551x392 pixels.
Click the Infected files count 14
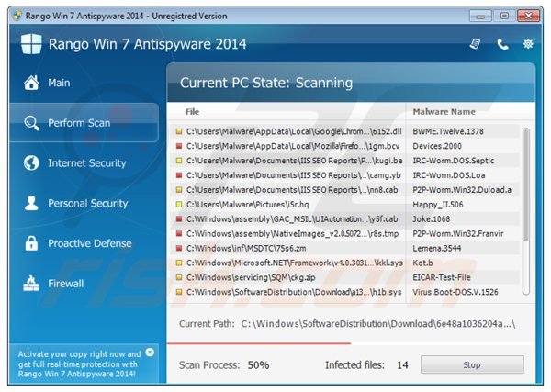point(402,365)
